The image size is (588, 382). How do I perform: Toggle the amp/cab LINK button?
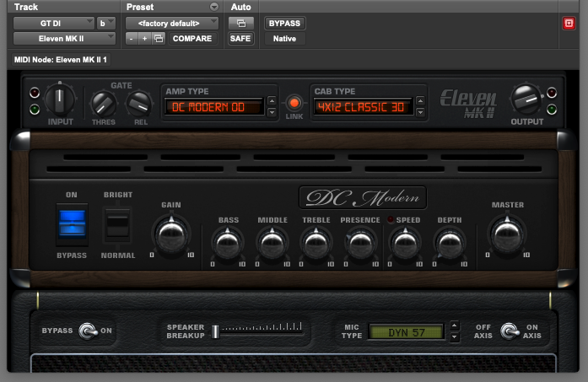[294, 103]
